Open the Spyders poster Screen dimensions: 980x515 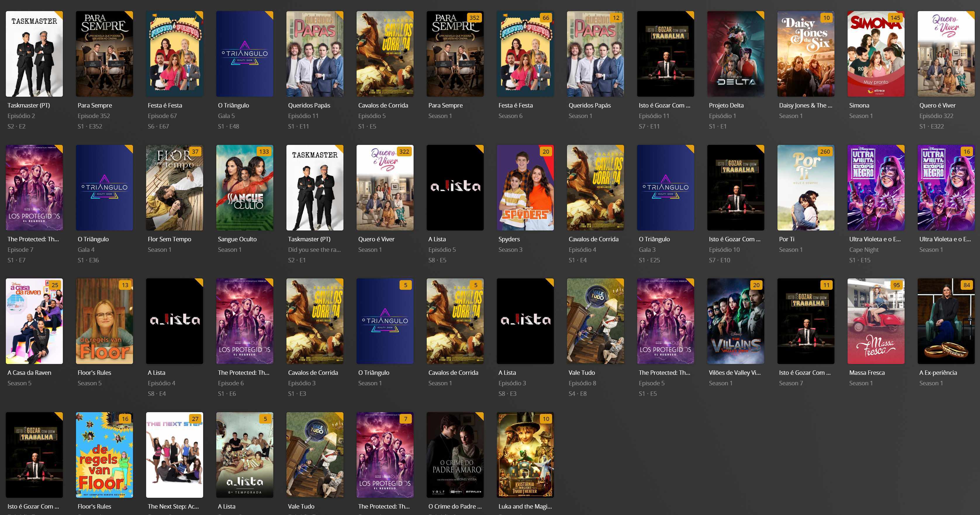525,188
